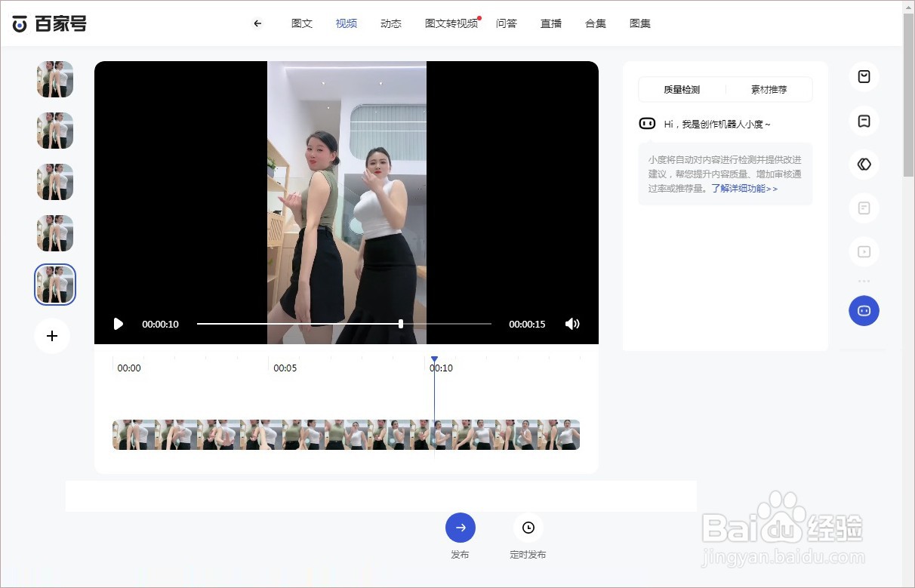Open the 图文转视频 tab
Image resolution: width=915 pixels, height=588 pixels.
pyautogui.click(x=451, y=23)
